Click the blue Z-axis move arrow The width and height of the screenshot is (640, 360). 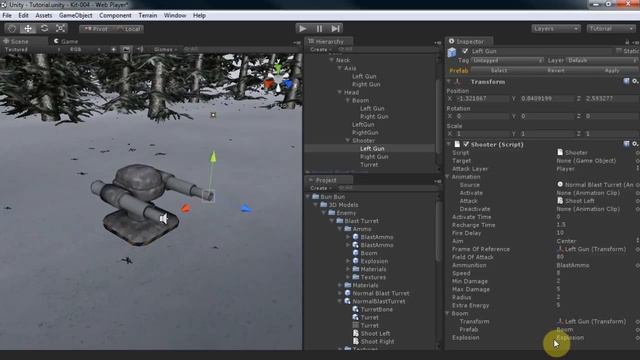point(245,208)
